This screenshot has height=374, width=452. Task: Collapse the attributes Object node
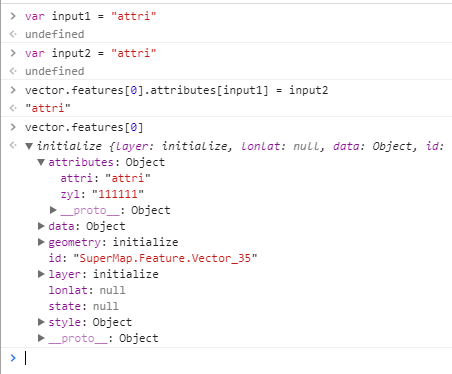41,162
